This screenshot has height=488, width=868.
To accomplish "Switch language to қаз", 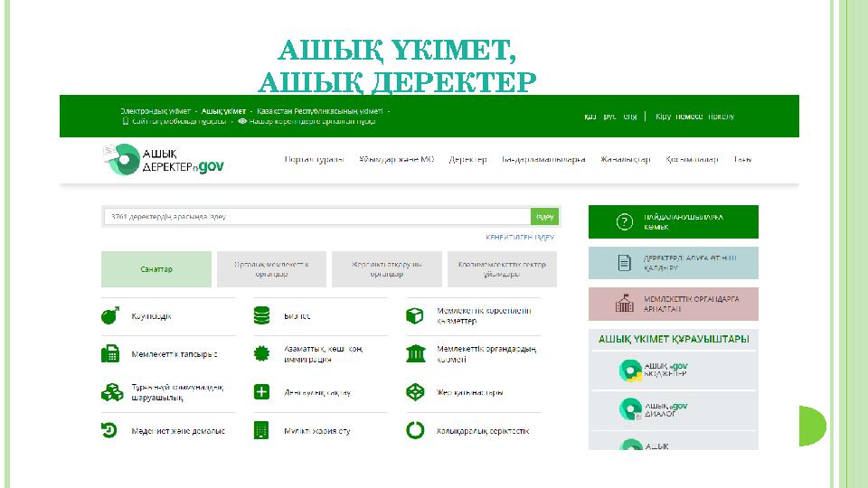I will coord(590,117).
